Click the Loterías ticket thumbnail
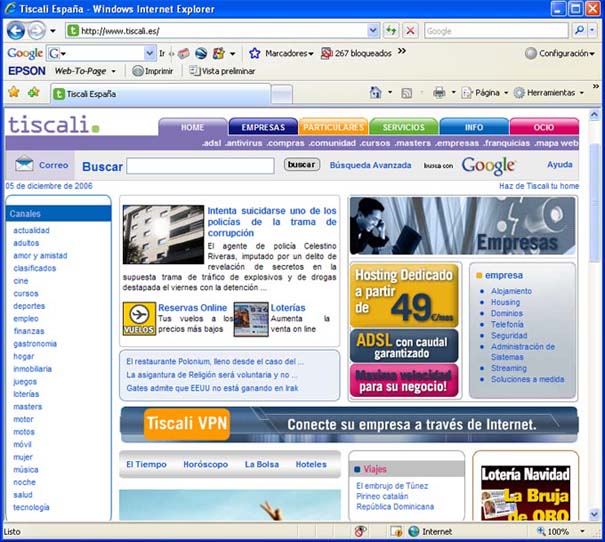Image resolution: width=605 pixels, height=542 pixels. coord(251,319)
